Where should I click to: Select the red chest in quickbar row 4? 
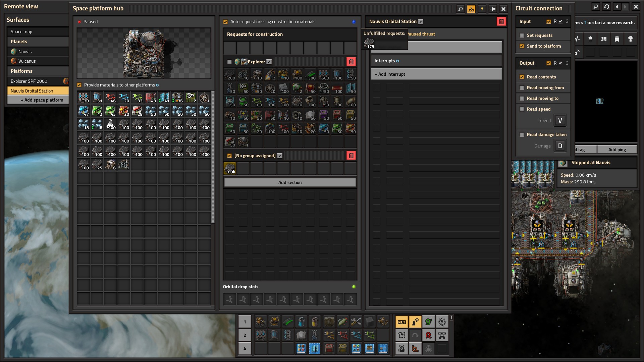329,349
